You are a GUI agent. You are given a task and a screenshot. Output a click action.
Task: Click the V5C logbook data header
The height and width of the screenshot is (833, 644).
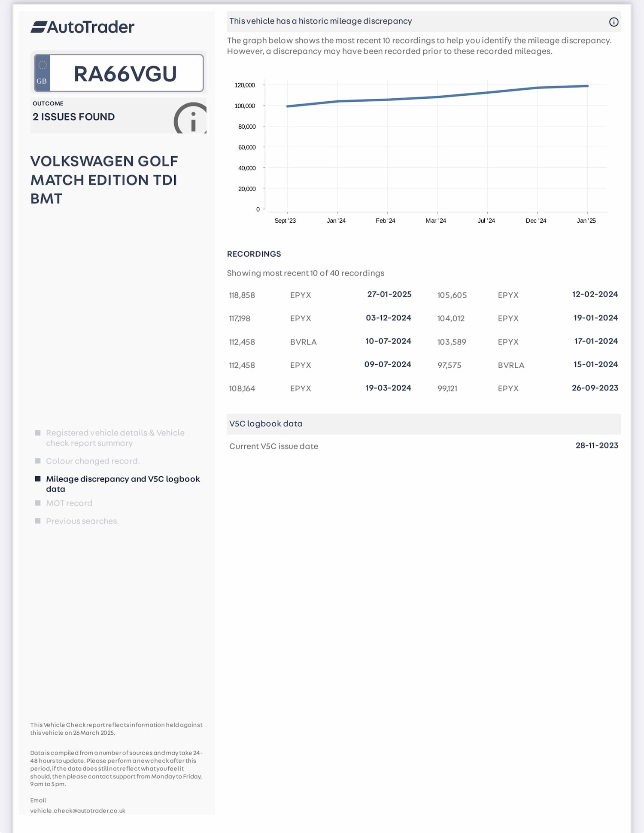(x=266, y=424)
